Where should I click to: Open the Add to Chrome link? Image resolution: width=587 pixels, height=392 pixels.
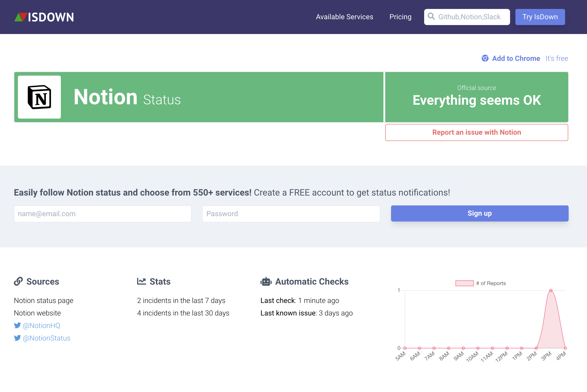tap(516, 58)
